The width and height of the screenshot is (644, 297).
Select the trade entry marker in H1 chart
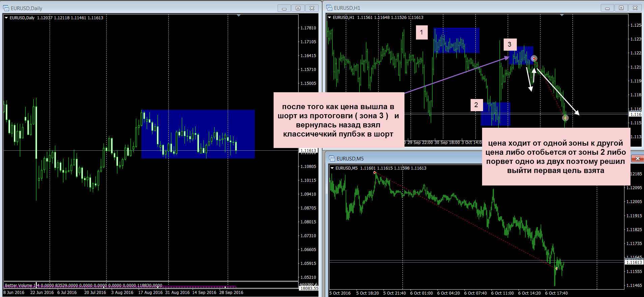[534, 59]
